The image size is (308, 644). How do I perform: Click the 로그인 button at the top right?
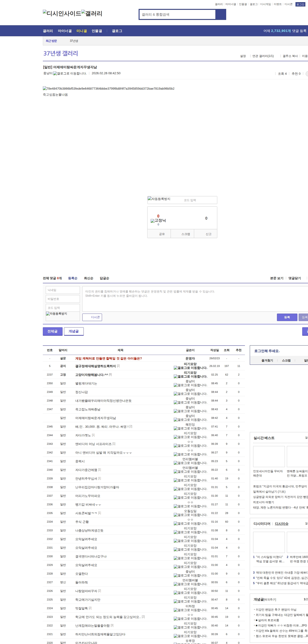tap(300, 4)
